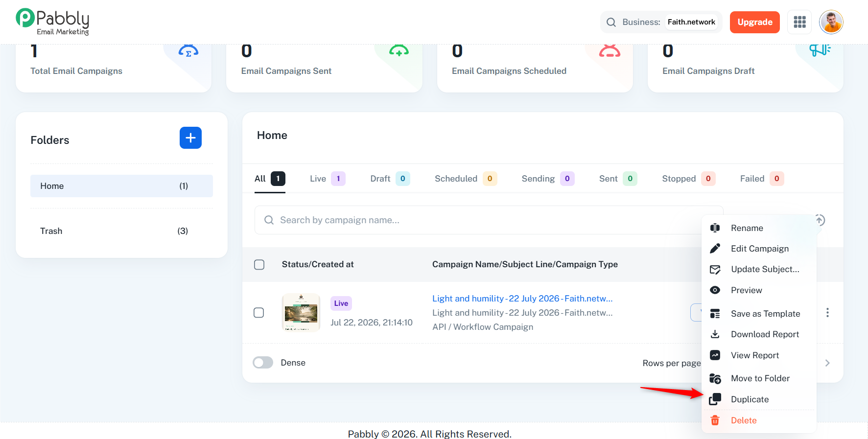This screenshot has height=439, width=868.
Task: Check the Light and humility campaign checkbox
Action: (x=259, y=313)
